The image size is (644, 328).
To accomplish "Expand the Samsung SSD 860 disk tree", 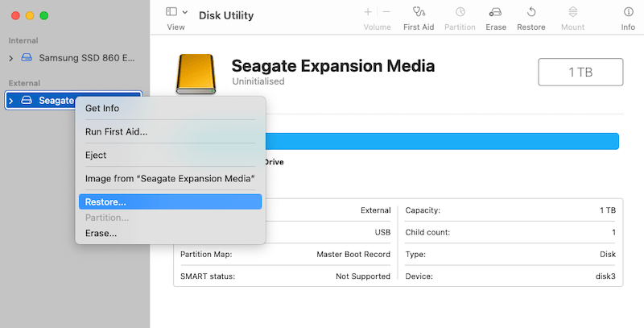I will 10,58.
